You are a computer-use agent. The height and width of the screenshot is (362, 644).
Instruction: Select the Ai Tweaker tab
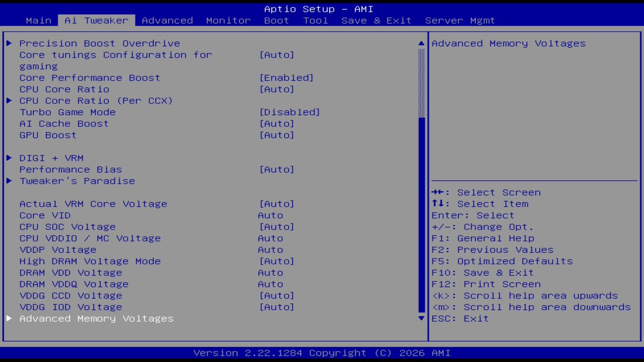(x=97, y=21)
